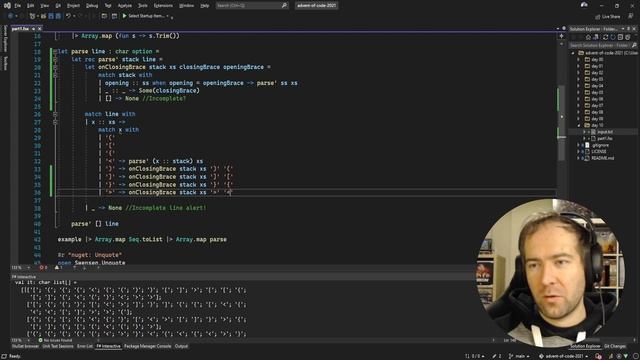Close the Solution Explorer panel
The height and width of the screenshot is (360, 640).
[634, 29]
